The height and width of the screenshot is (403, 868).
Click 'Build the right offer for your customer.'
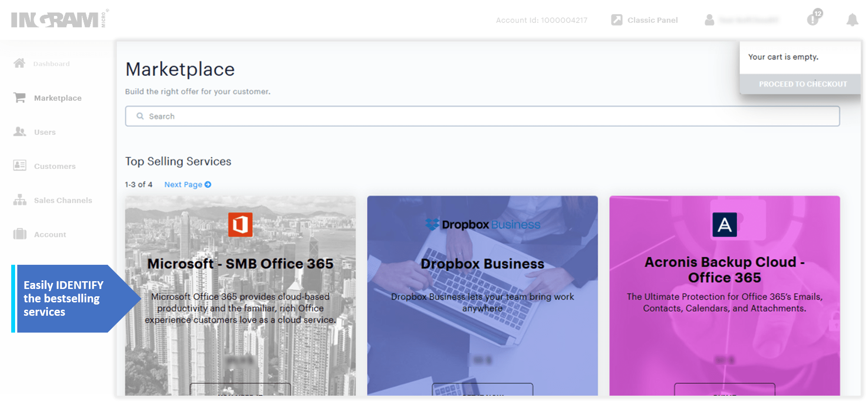click(198, 92)
